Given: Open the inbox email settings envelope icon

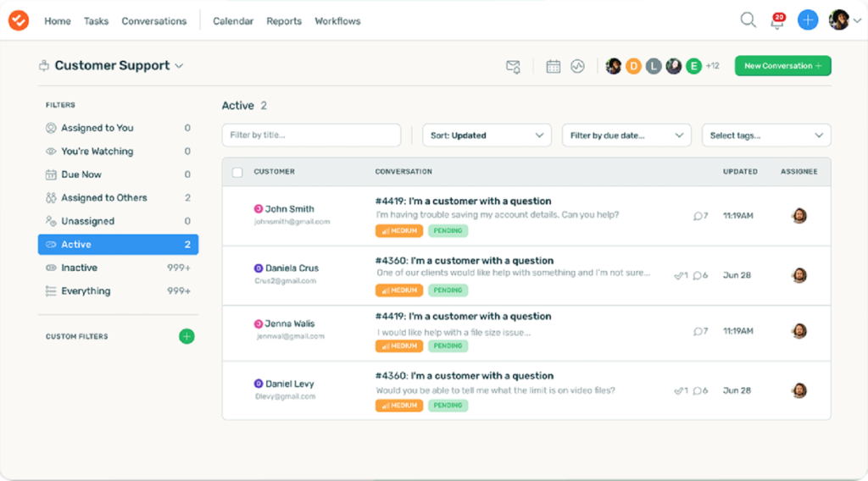Looking at the screenshot, I should (x=513, y=66).
